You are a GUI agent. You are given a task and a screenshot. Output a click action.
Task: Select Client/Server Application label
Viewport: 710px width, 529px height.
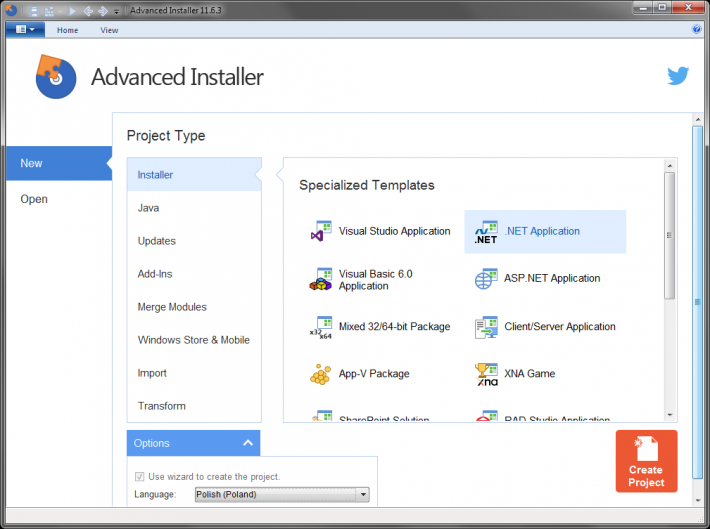560,327
